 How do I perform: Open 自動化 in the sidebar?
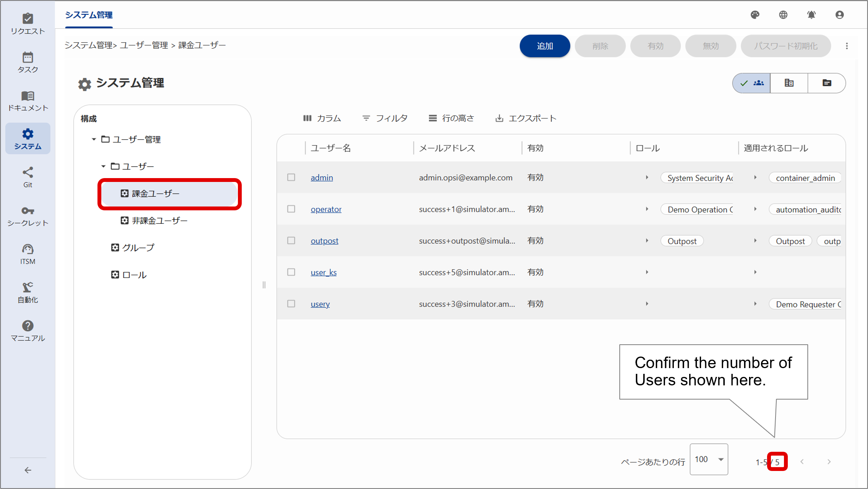[28, 292]
